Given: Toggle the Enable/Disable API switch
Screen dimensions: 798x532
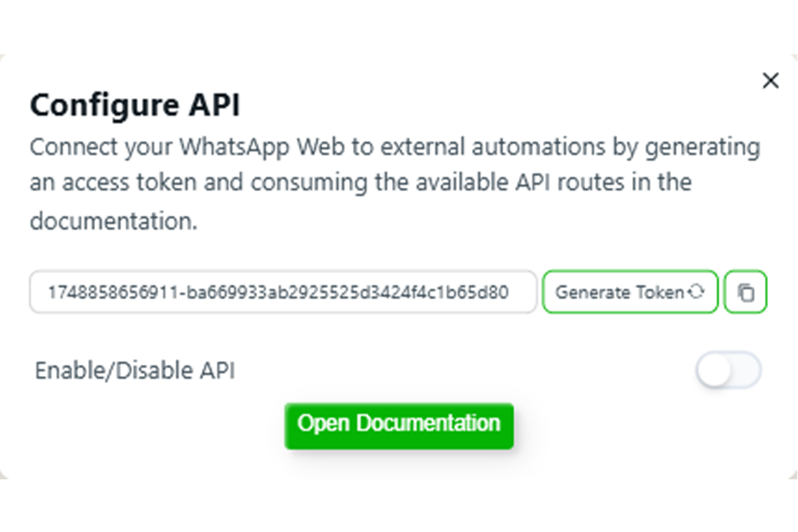Looking at the screenshot, I should pyautogui.click(x=728, y=370).
